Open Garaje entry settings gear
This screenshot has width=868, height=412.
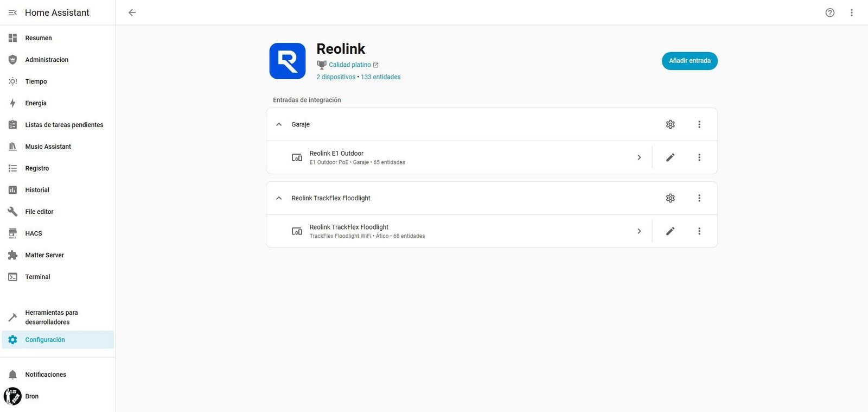click(x=671, y=124)
